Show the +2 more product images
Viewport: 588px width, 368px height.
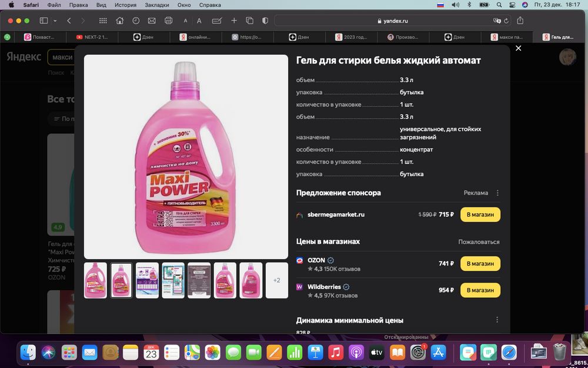click(x=276, y=280)
